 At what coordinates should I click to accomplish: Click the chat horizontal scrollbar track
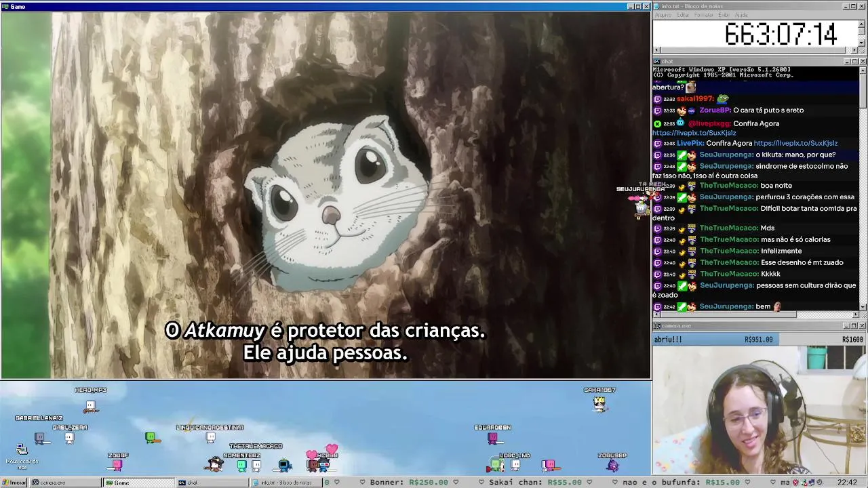pos(755,315)
